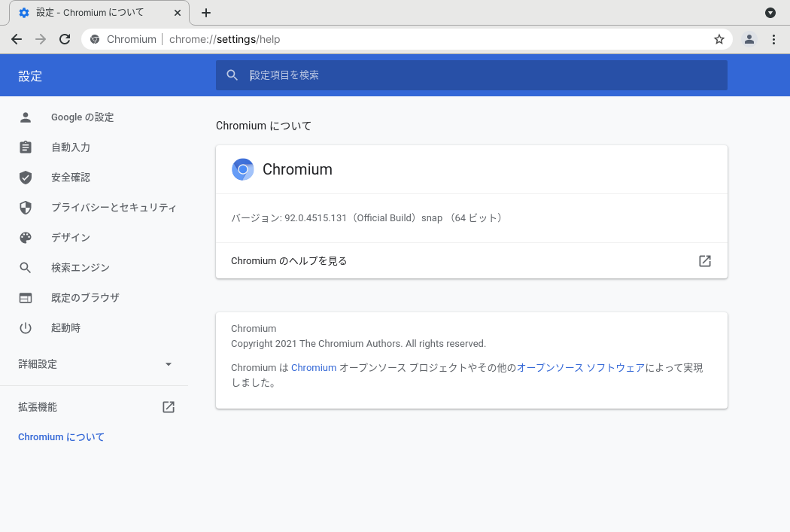Click the person icon beside Google の設定
Image resolution: width=790 pixels, height=532 pixels.
(25, 117)
